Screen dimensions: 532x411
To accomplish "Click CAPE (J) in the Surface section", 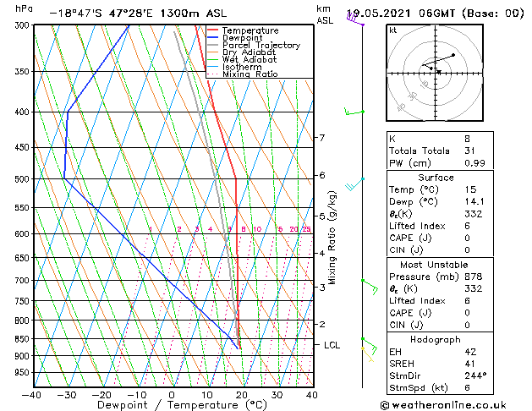I will pos(410,238).
